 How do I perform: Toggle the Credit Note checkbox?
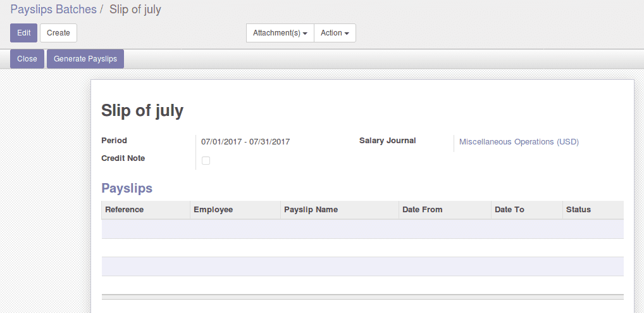point(206,161)
